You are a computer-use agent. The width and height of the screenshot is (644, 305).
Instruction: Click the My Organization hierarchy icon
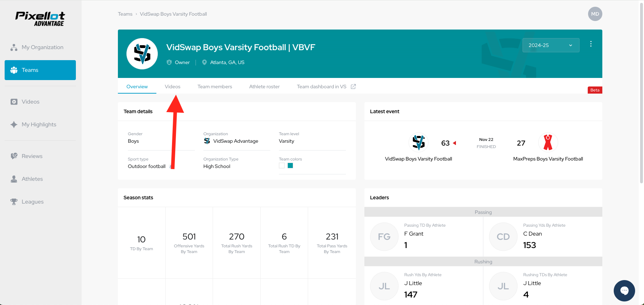[14, 47]
